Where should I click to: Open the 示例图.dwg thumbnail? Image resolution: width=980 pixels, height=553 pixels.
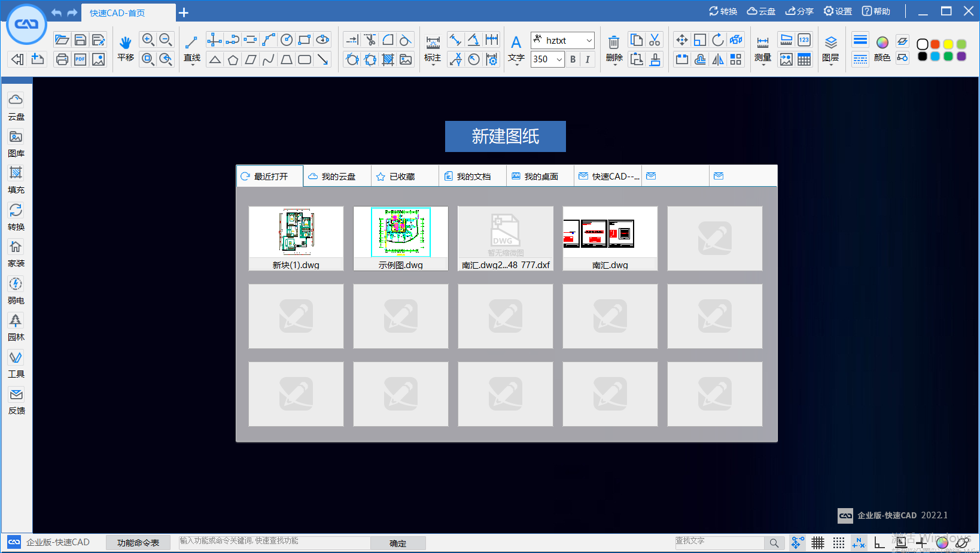pos(400,232)
